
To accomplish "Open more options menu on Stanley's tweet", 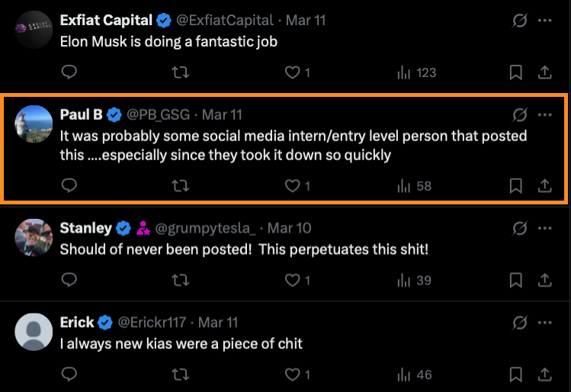I will pos(544,228).
